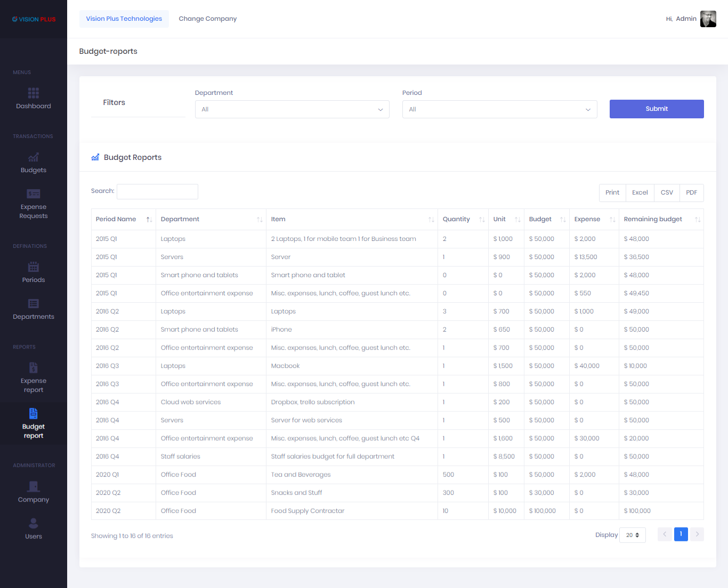Go to next page with pagination arrow
Image resolution: width=728 pixels, height=588 pixels.
click(697, 534)
